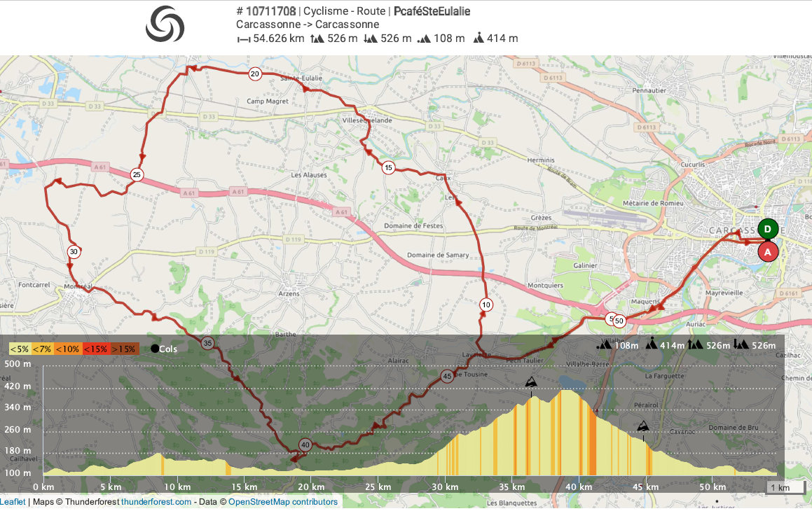Viewport: 812px width, 511px height.
Task: Click the yellow <5% gradient legend swatch
Action: (x=20, y=349)
